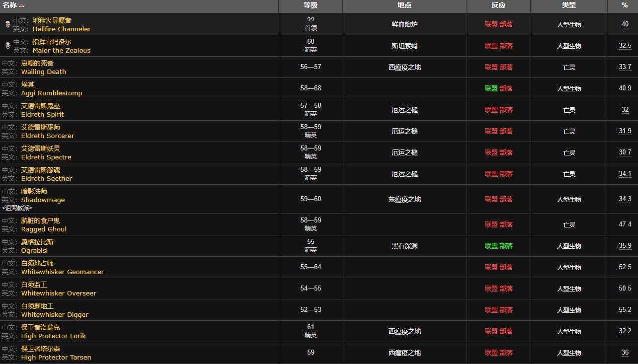Click red 联盟 reaction in Shadowmage row

(491, 199)
